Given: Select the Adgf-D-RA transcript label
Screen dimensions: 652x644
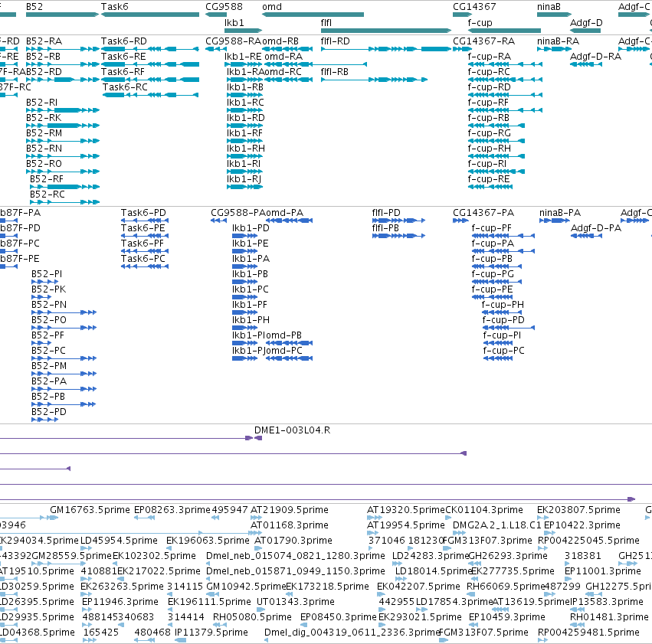Looking at the screenshot, I should coord(595,57).
